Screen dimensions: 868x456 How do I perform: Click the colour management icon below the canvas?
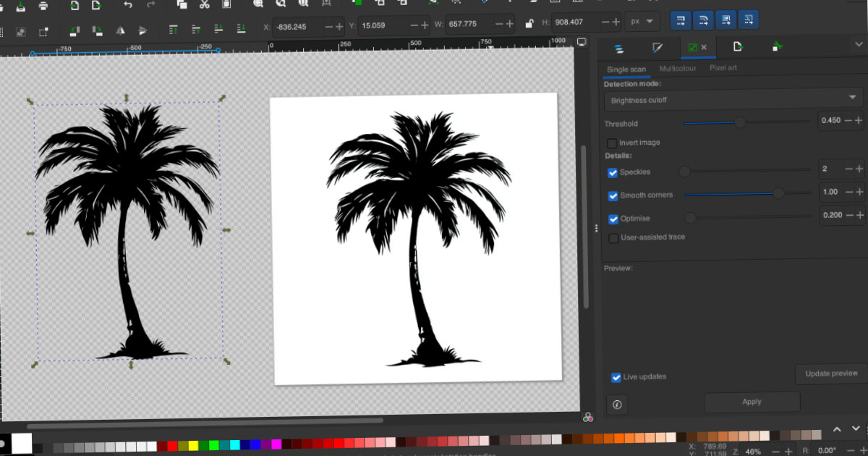click(x=587, y=418)
